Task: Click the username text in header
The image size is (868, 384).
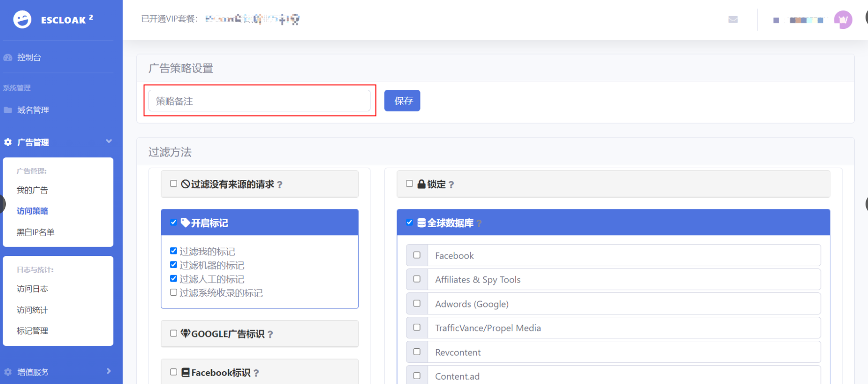Action: (798, 20)
